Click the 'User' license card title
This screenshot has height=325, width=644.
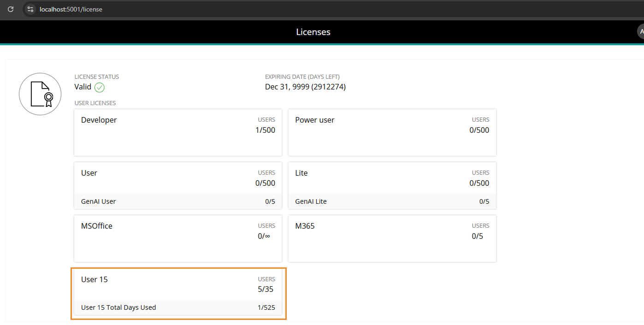89,173
